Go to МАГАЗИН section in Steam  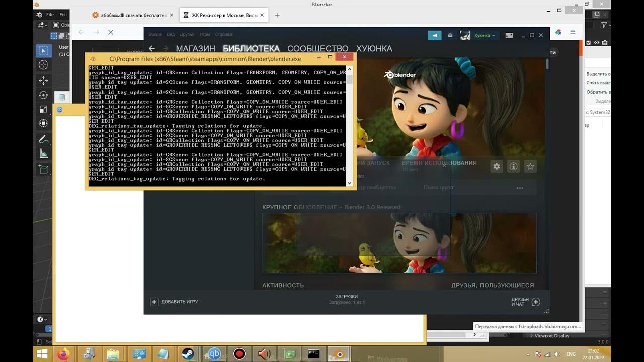[x=195, y=49]
